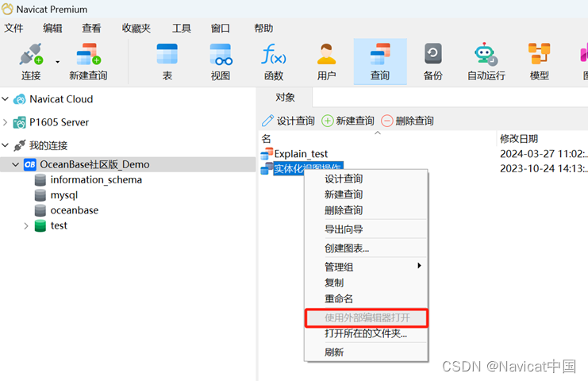Open the 编辑 menu
This screenshot has width=588, height=381.
click(x=52, y=28)
